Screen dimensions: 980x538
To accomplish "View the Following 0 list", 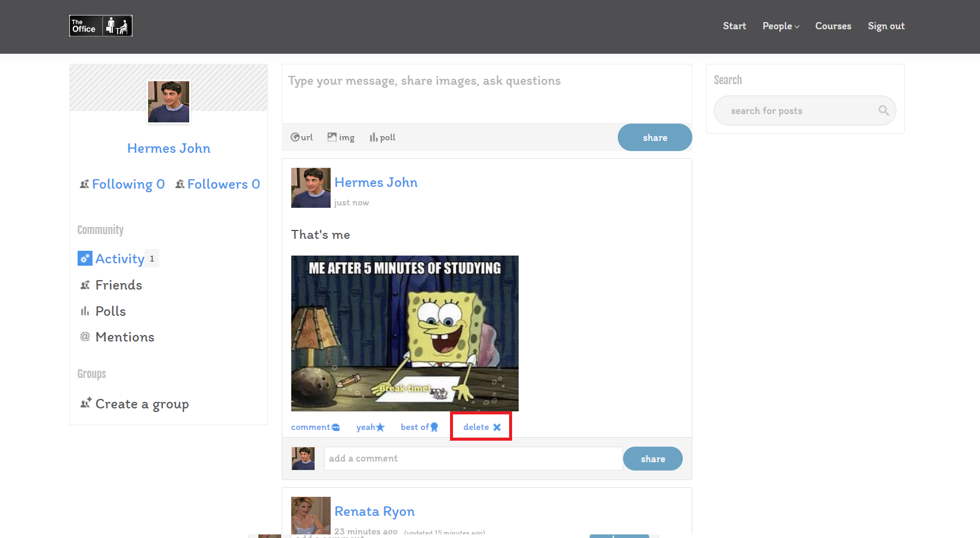I will [128, 185].
